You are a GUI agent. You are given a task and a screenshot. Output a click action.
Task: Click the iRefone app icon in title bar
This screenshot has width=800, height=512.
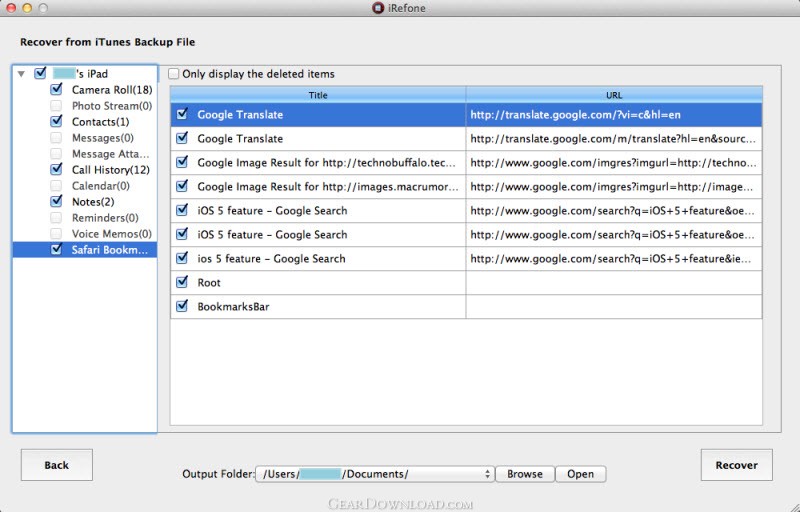378,8
